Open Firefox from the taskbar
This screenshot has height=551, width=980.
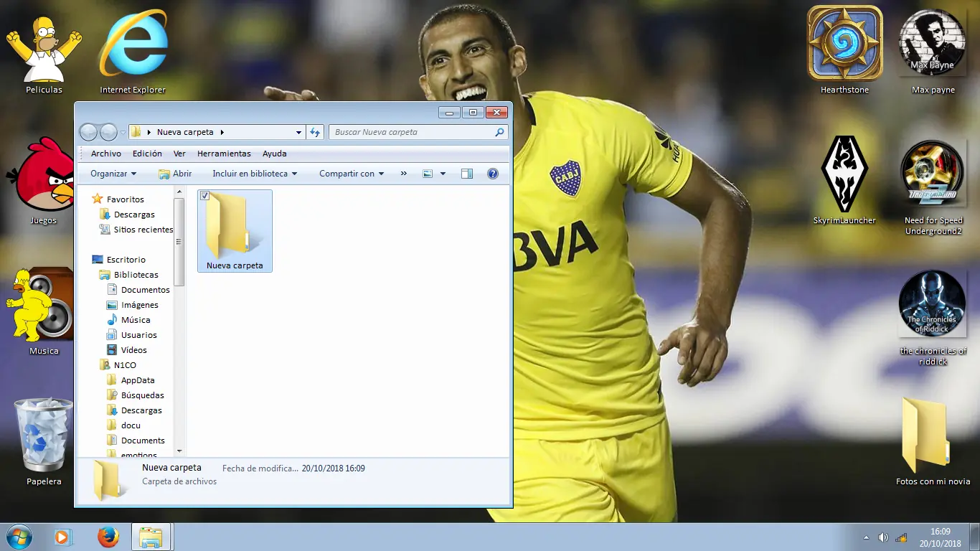(x=108, y=537)
